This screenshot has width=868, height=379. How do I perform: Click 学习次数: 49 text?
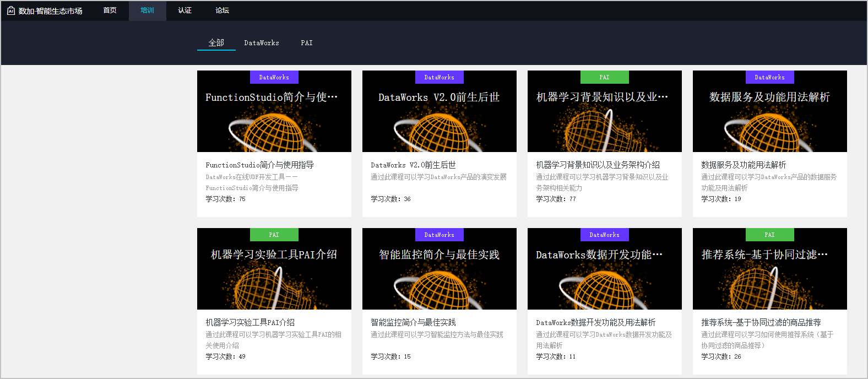coord(225,356)
